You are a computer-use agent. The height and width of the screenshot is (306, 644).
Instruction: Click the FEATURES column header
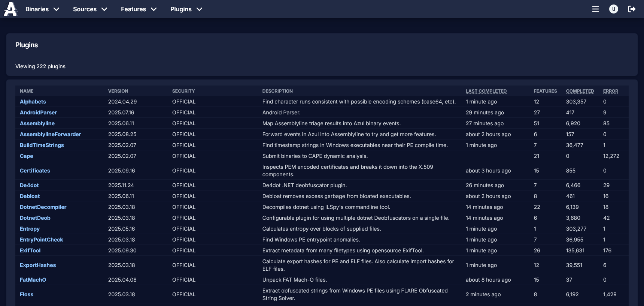tap(545, 91)
